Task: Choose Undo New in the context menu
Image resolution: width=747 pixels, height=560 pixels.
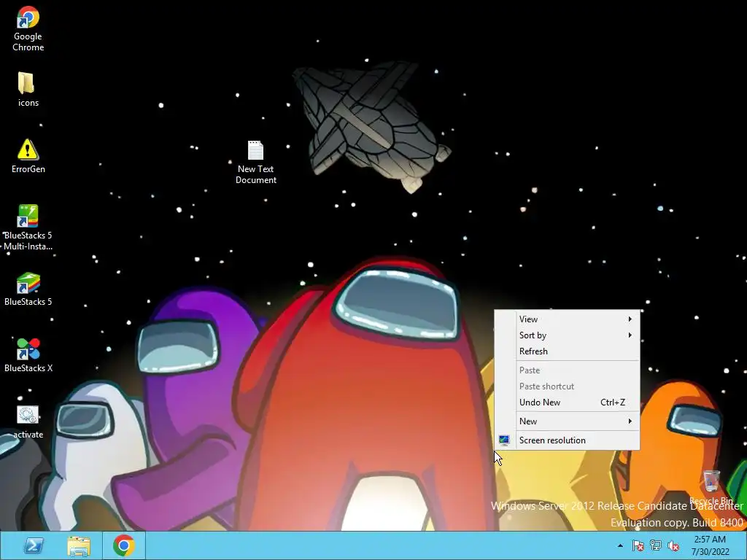Action: coord(567,402)
